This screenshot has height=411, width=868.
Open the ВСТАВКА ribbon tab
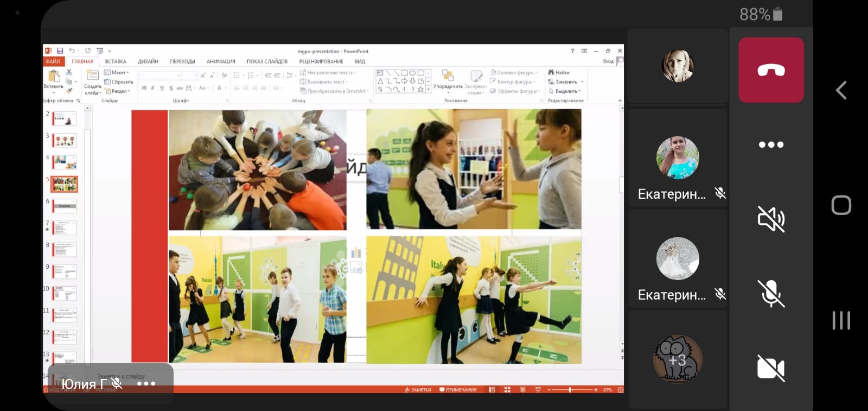[x=116, y=61]
